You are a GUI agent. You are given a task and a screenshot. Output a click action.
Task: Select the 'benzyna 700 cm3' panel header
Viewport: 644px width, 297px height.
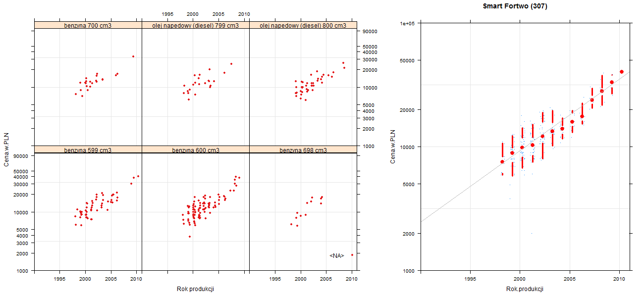point(88,25)
